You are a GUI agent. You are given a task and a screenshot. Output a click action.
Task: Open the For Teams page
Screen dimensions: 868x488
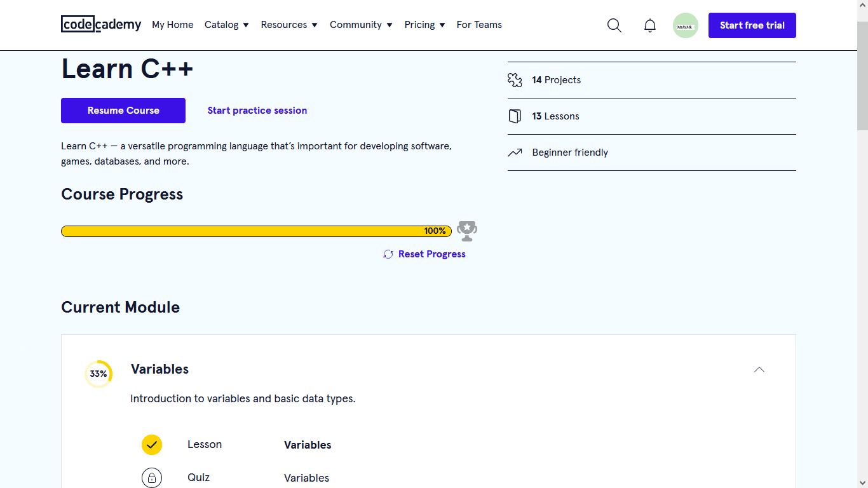coord(479,25)
